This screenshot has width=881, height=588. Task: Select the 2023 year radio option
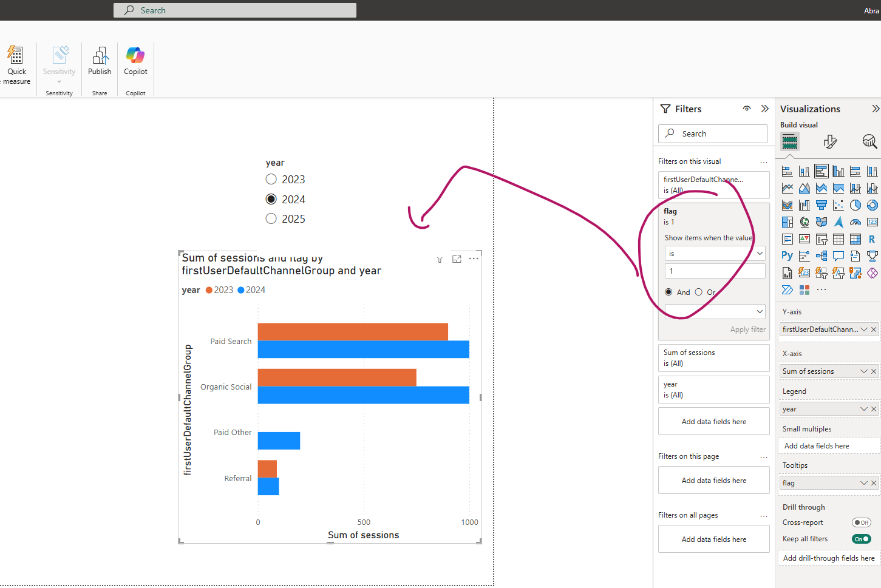point(271,180)
